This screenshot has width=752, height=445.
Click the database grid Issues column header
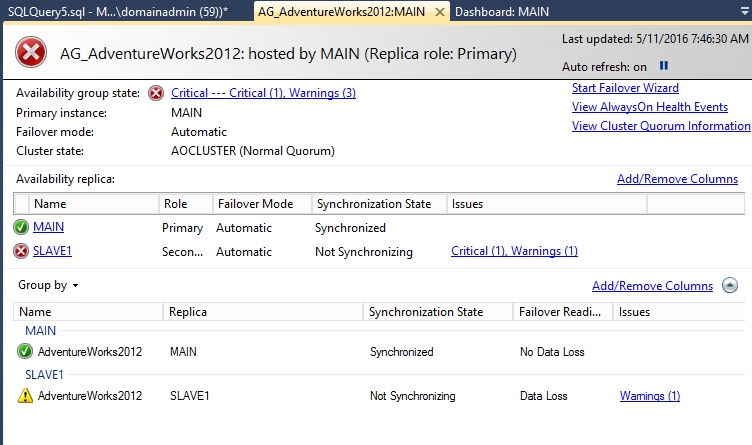679,312
